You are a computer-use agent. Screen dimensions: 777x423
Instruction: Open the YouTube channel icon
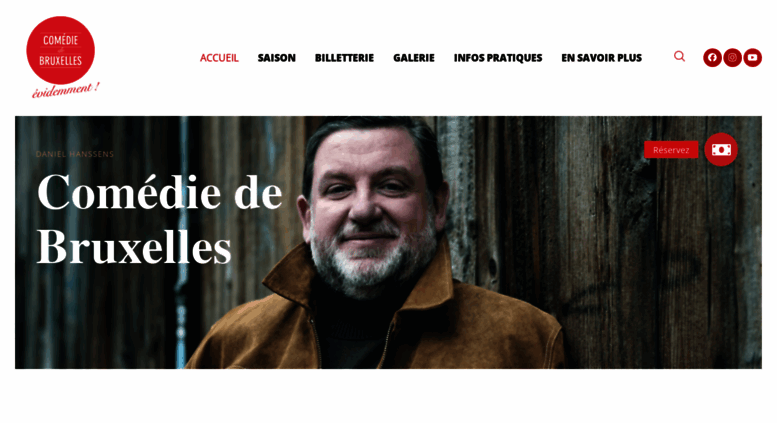click(752, 57)
